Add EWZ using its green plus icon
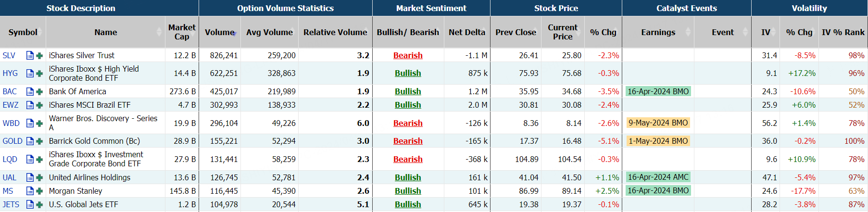 tap(39, 105)
